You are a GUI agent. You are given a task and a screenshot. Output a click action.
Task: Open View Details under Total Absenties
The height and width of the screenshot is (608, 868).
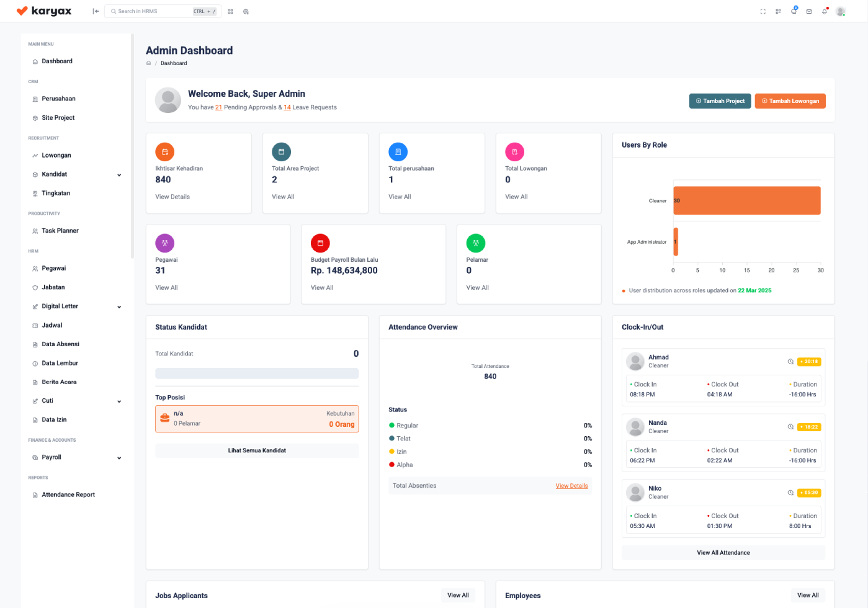pyautogui.click(x=571, y=486)
